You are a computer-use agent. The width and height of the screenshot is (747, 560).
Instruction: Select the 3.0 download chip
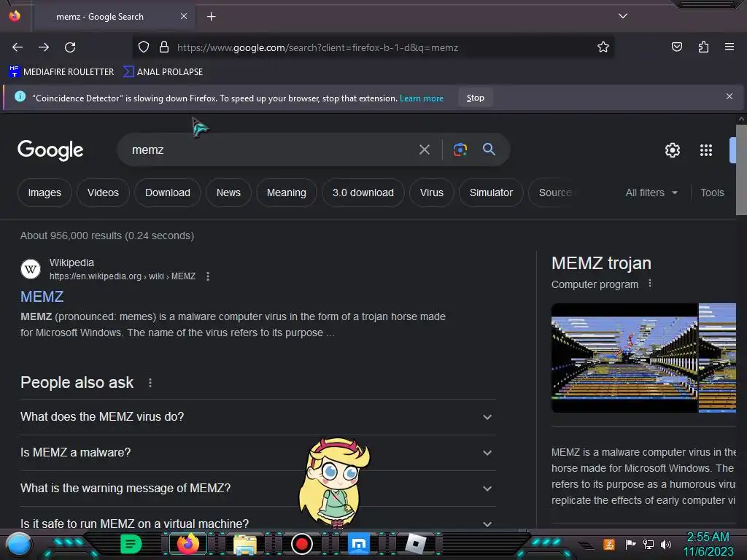click(x=363, y=192)
